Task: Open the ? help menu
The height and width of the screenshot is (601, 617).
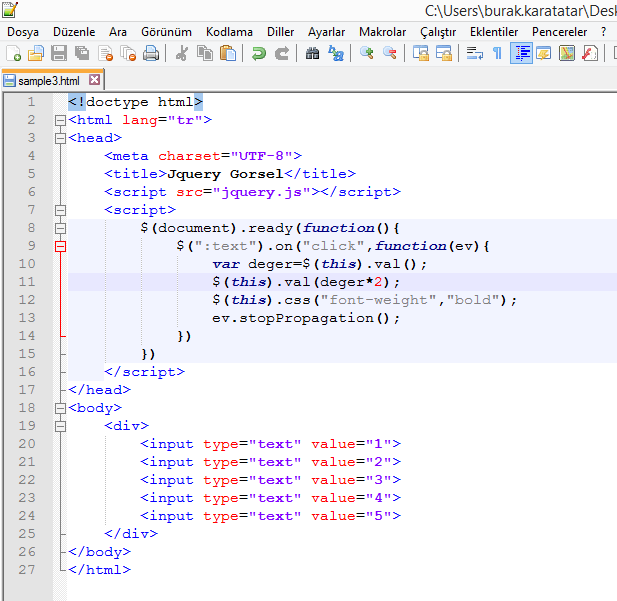Action: point(604,32)
